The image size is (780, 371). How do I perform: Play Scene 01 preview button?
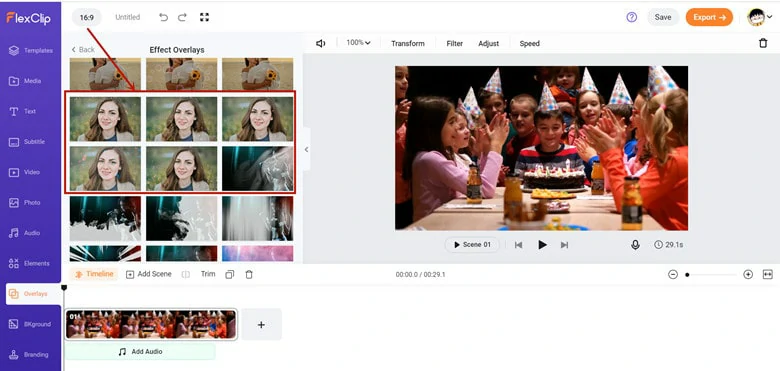tap(472, 245)
